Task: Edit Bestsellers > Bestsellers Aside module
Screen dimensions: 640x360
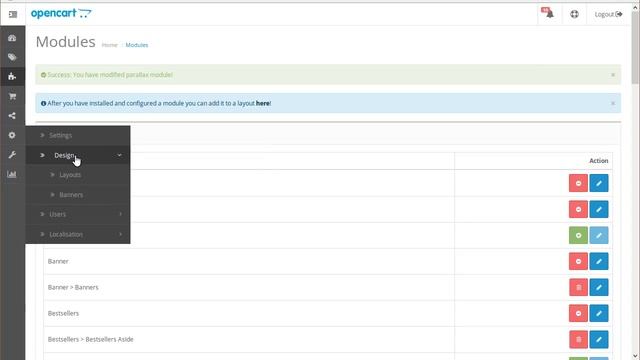Action: click(599, 339)
